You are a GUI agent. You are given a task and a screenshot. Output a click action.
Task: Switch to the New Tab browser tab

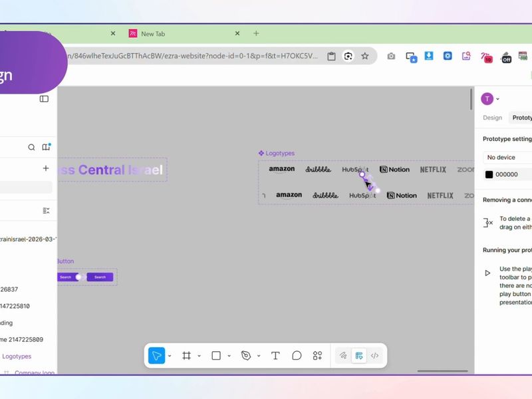(184, 34)
